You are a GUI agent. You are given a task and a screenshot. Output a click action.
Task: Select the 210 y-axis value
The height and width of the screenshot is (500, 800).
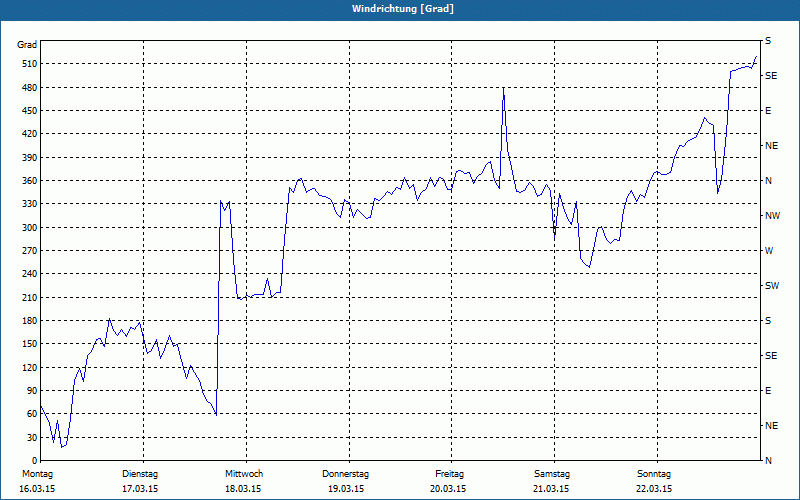(30, 297)
